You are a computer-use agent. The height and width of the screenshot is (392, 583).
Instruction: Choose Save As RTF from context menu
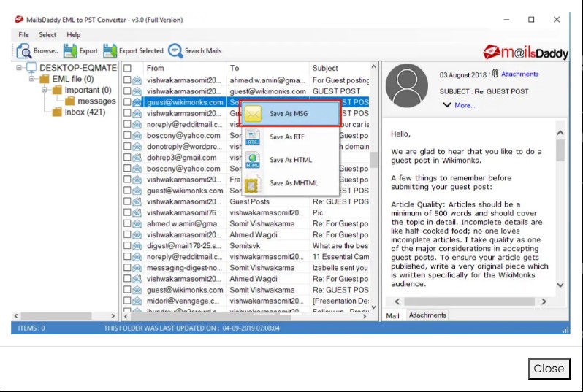[291, 137]
